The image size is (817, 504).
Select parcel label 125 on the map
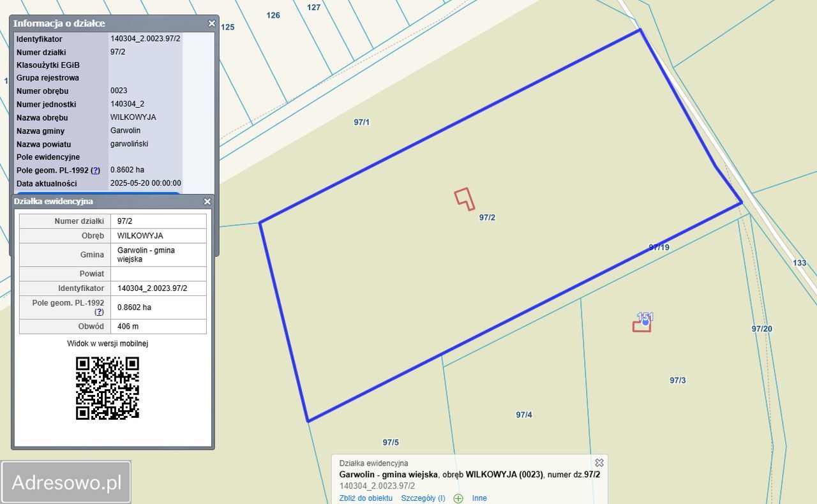tap(228, 27)
